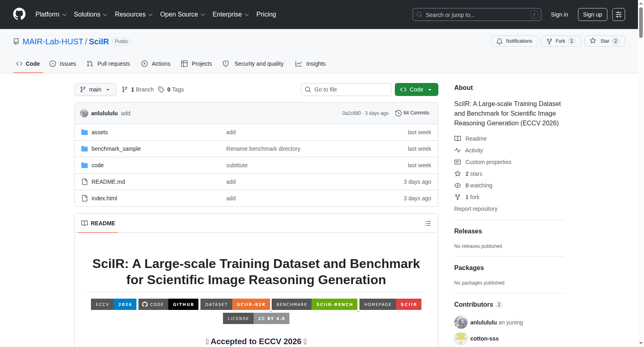Open anlulululu's commit author avatar
644x347 pixels.
pyautogui.click(x=84, y=113)
